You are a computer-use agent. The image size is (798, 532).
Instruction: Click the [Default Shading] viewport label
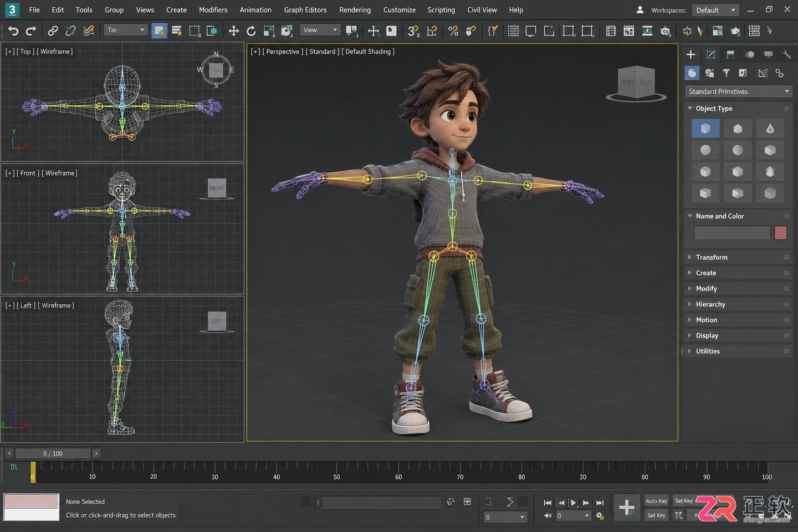point(368,52)
